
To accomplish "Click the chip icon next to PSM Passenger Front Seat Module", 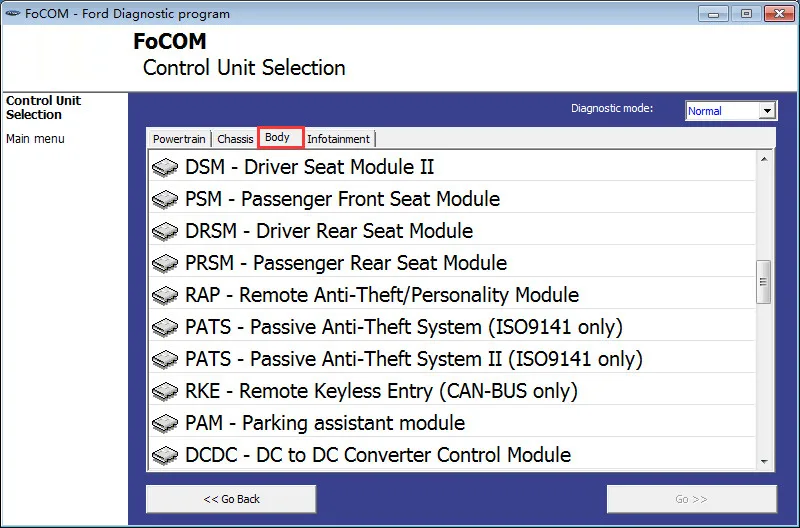I will (165, 199).
